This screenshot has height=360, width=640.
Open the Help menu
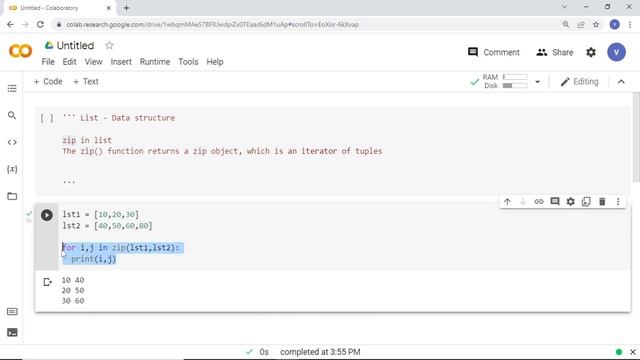pos(215,62)
